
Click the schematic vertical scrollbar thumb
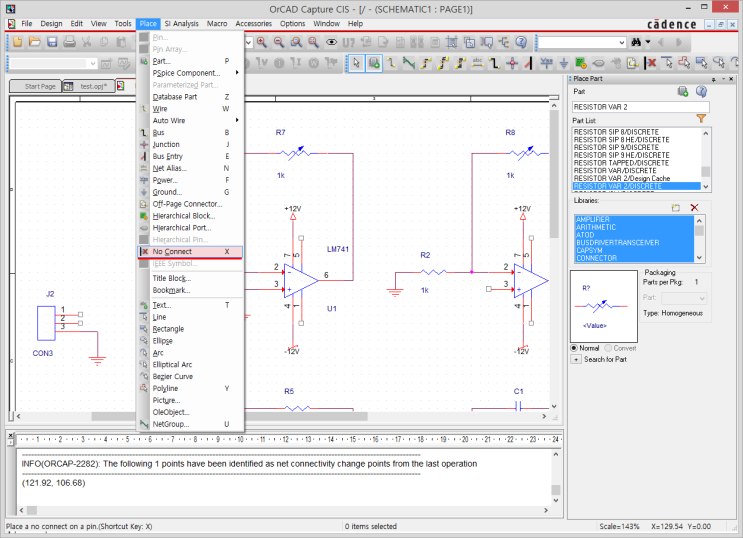point(554,174)
